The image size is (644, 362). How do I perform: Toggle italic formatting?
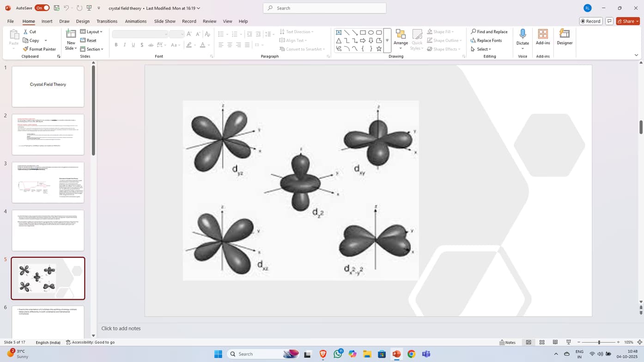point(124,44)
